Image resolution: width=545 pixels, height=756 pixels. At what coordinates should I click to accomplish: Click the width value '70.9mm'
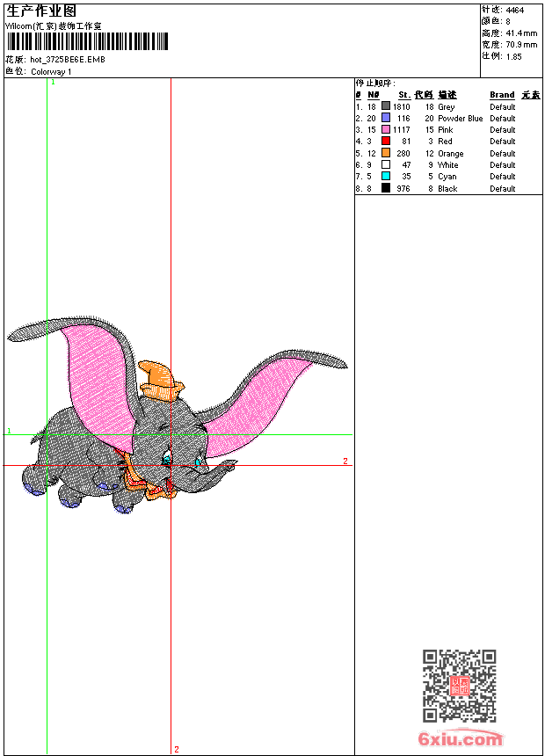tap(522, 45)
